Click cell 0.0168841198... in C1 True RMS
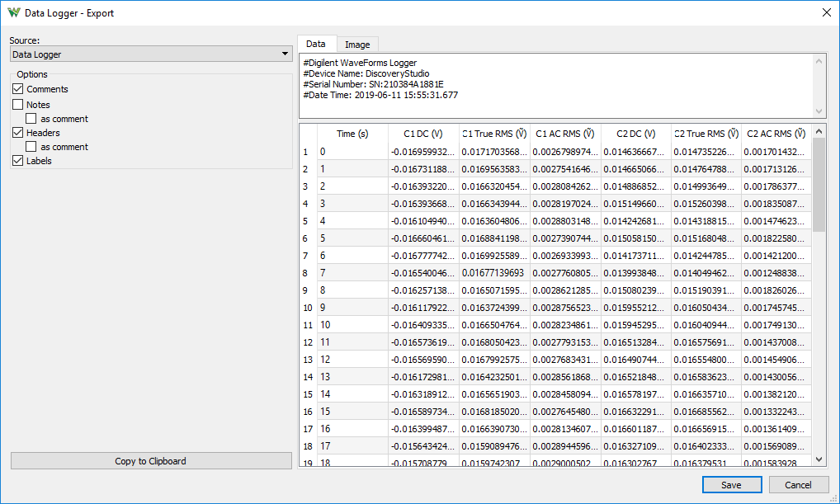This screenshot has height=504, width=840. point(494,238)
